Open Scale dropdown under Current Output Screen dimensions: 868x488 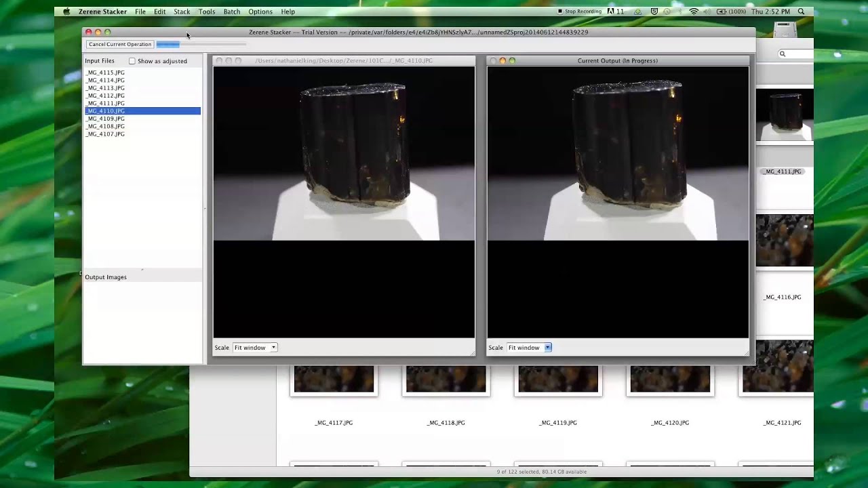coord(529,348)
